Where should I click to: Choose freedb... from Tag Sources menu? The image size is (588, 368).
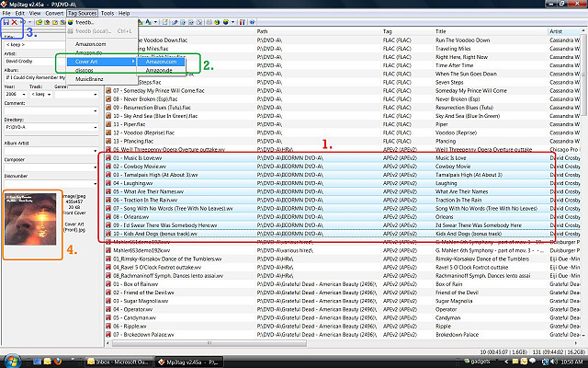tap(101, 22)
